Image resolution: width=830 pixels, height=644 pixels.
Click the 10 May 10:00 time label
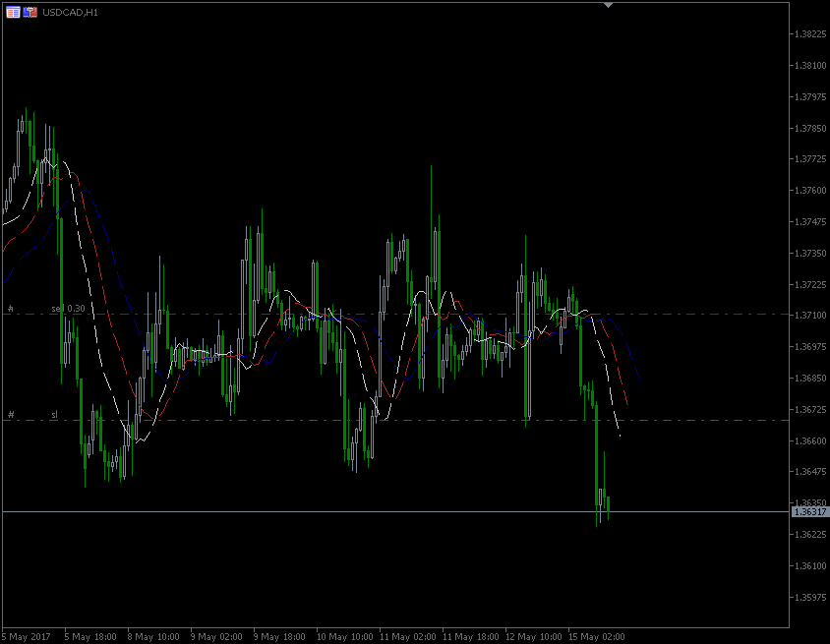coord(344,636)
